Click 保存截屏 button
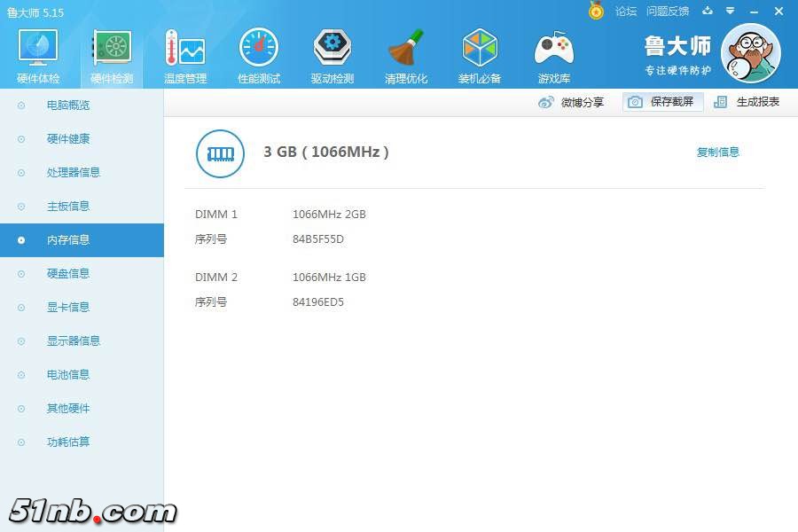Screen dimensions: 798x532 click(662, 102)
